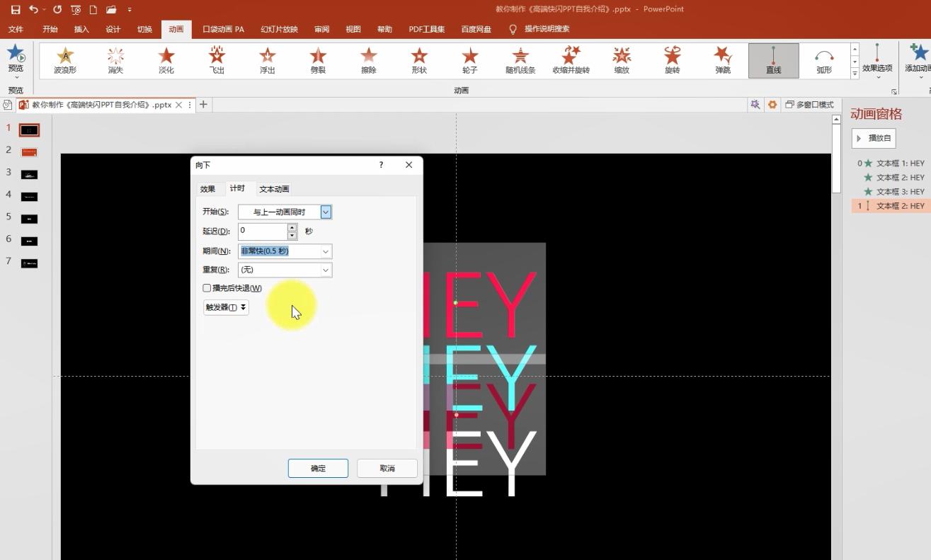Select slide 2 thumbnail
The image size is (931, 560).
pyautogui.click(x=29, y=152)
